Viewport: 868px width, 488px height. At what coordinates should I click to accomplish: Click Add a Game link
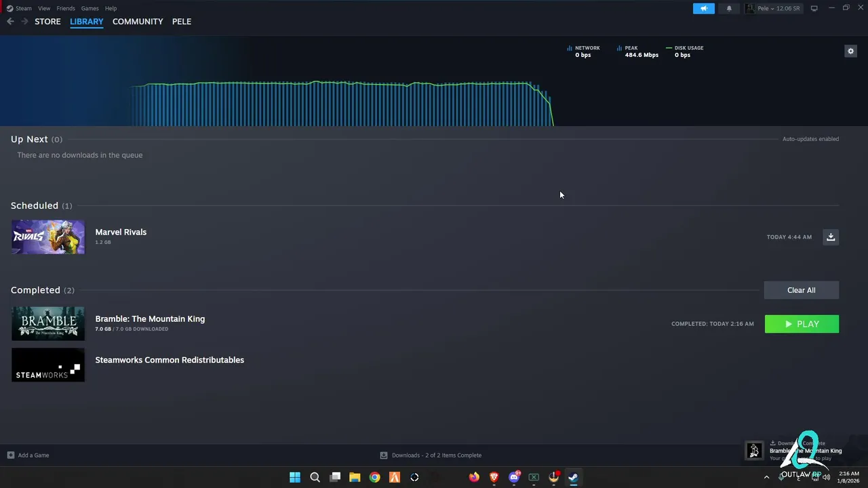[33, 455]
